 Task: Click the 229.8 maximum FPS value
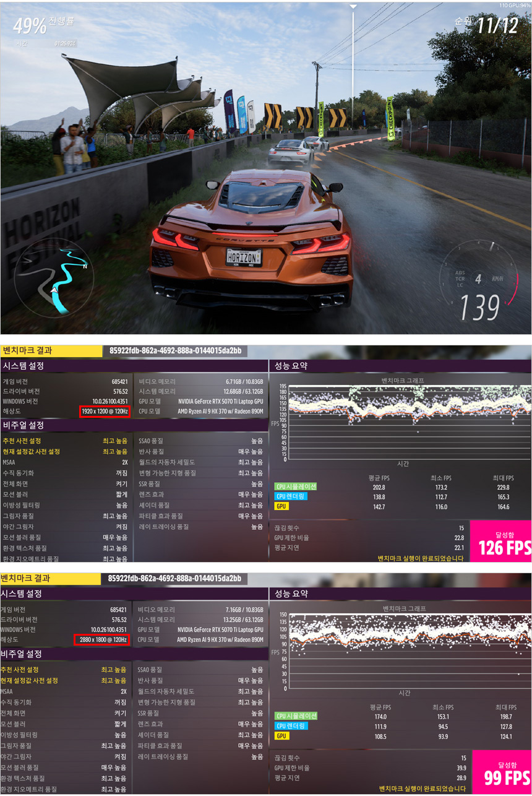tap(503, 487)
